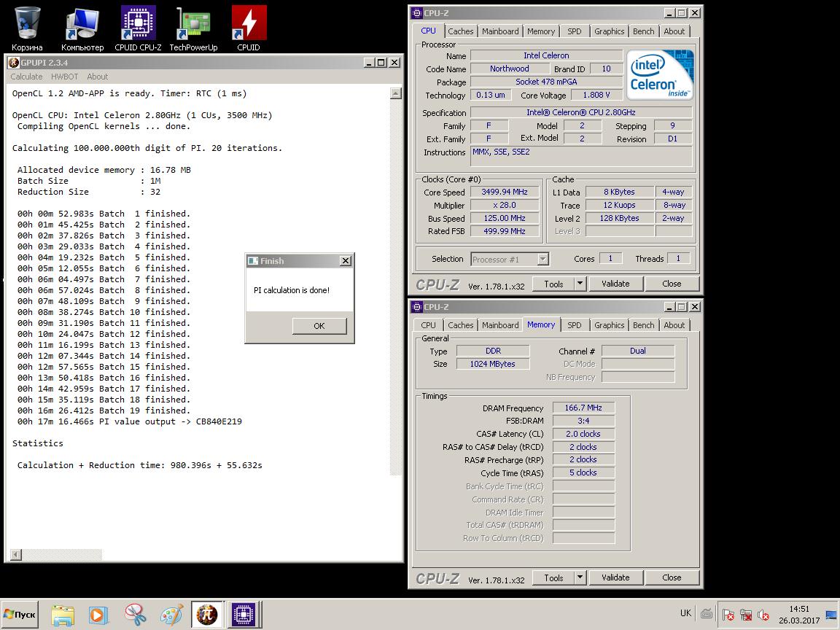840x630 pixels.
Task: Click the clock showing 14:51
Action: point(799,609)
